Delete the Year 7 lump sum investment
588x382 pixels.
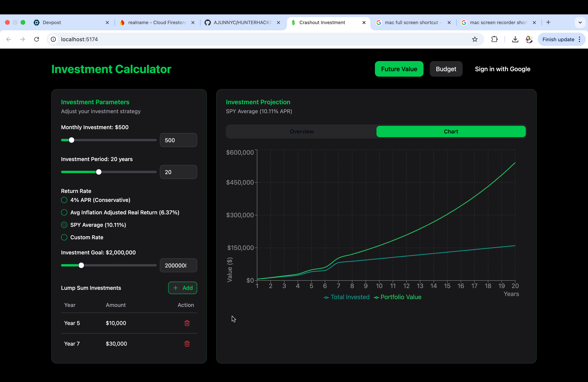point(187,343)
